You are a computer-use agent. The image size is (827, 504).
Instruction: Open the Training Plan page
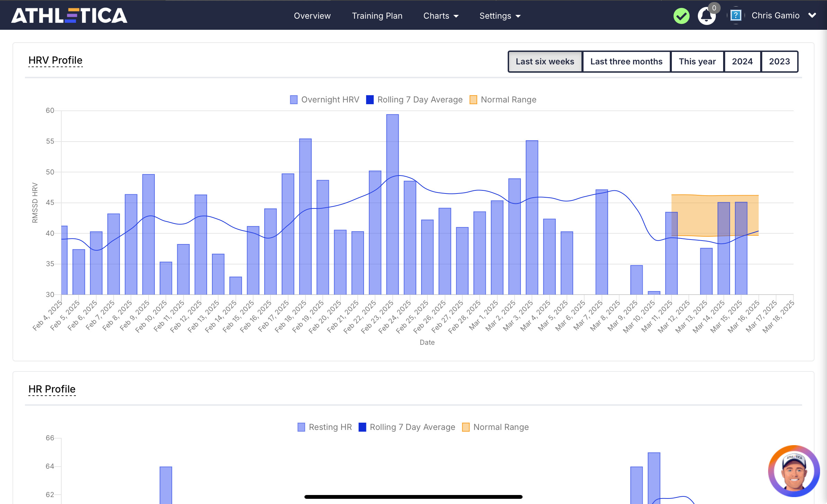click(x=377, y=16)
